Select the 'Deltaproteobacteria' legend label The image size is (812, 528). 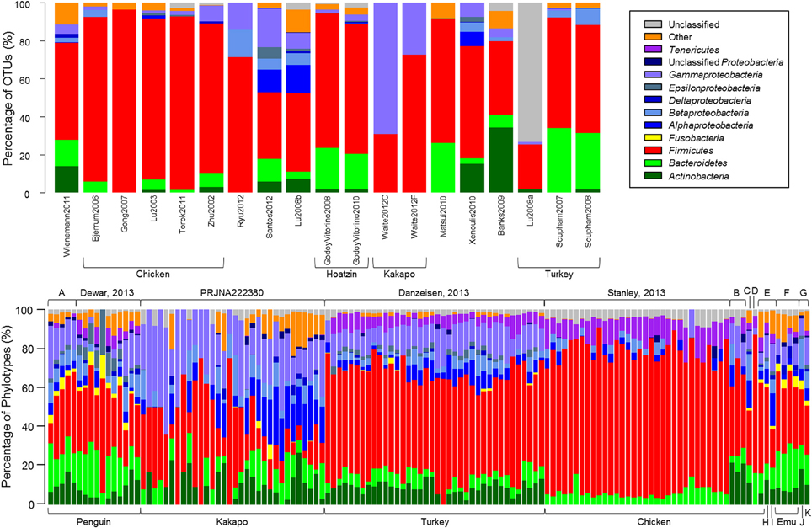(x=709, y=100)
